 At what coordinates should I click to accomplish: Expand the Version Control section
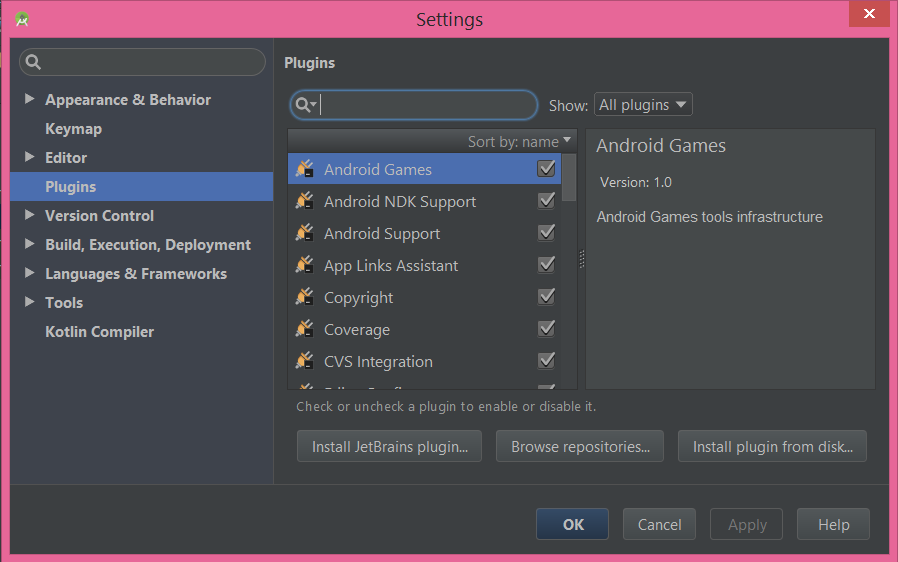tap(29, 215)
